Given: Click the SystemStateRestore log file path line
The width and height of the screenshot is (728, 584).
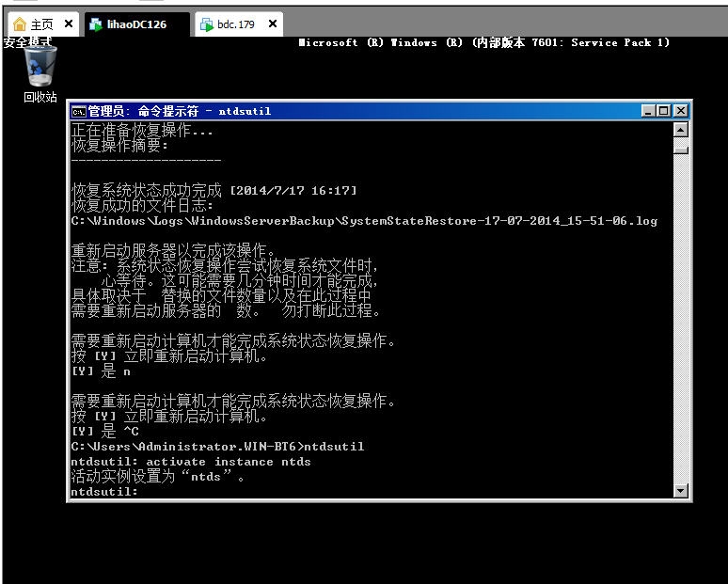Looking at the screenshot, I should [364, 221].
